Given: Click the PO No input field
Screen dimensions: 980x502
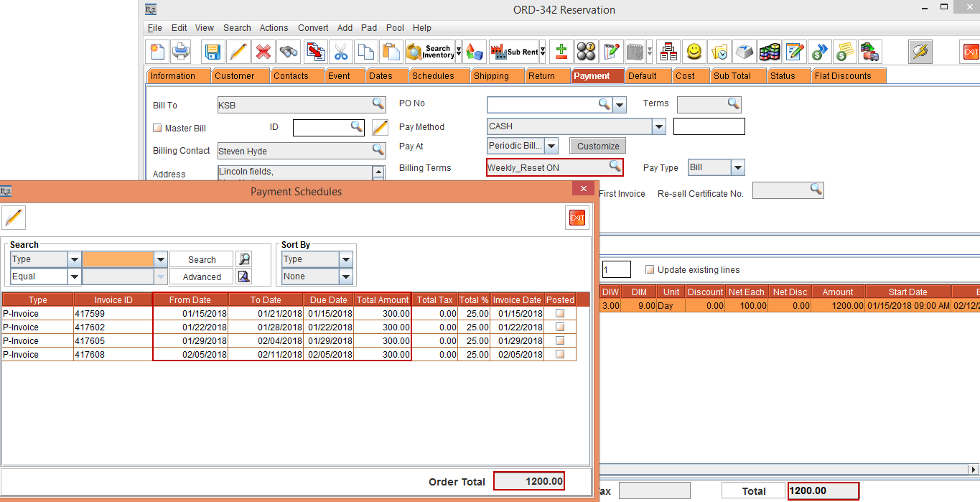Looking at the screenshot, I should (542, 105).
